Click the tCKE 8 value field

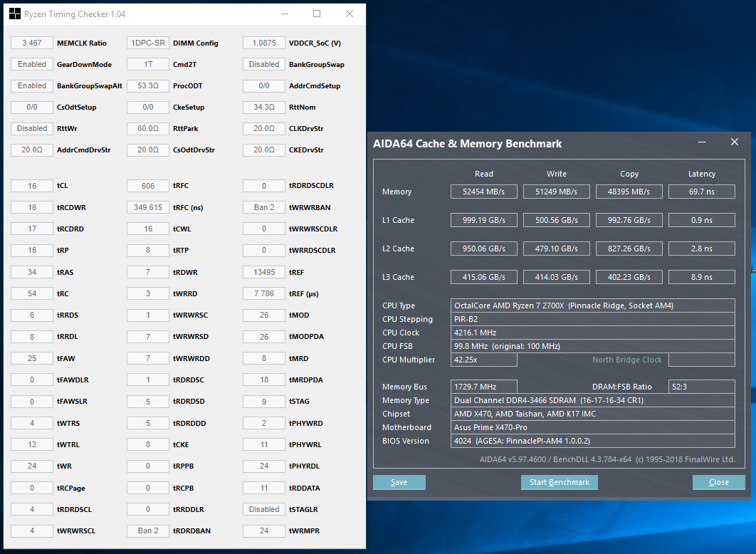(148, 444)
